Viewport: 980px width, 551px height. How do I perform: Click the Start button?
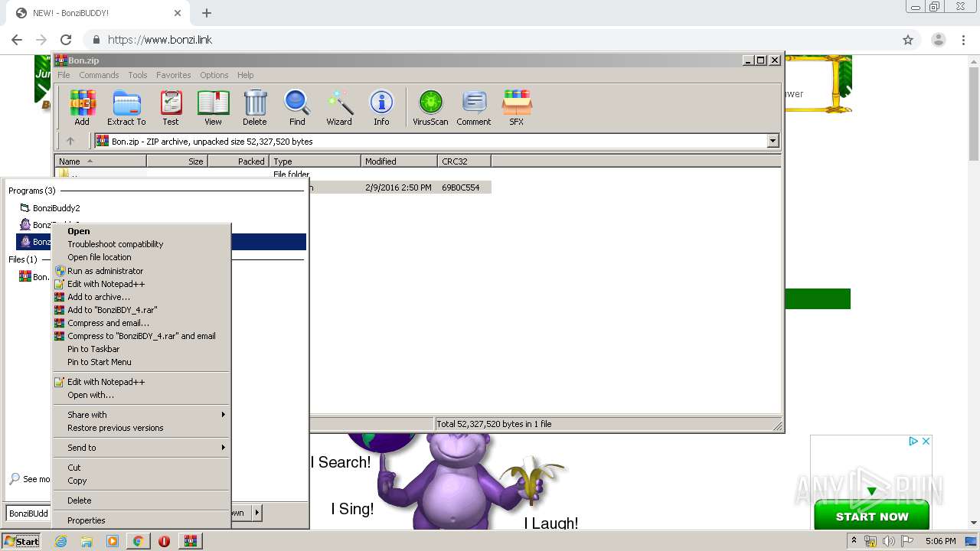(21, 541)
